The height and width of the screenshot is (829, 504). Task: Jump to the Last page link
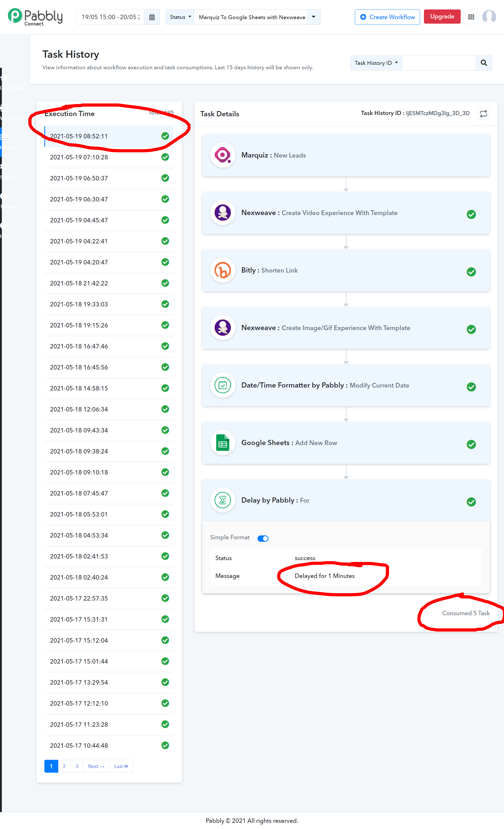click(x=121, y=766)
